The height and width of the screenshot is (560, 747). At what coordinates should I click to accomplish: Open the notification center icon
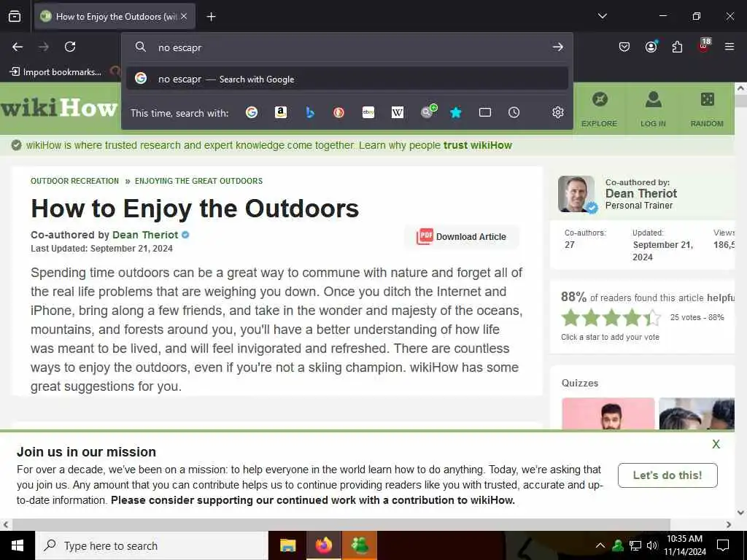point(723,545)
